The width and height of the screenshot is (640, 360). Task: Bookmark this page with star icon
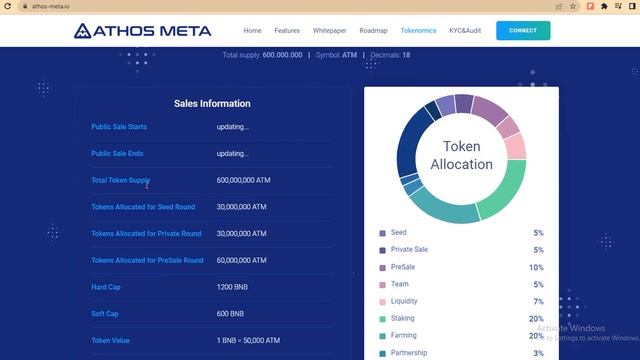573,6
